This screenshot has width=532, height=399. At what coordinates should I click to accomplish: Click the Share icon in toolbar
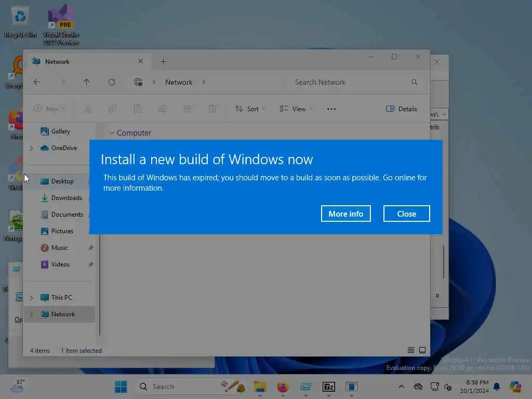(x=187, y=109)
